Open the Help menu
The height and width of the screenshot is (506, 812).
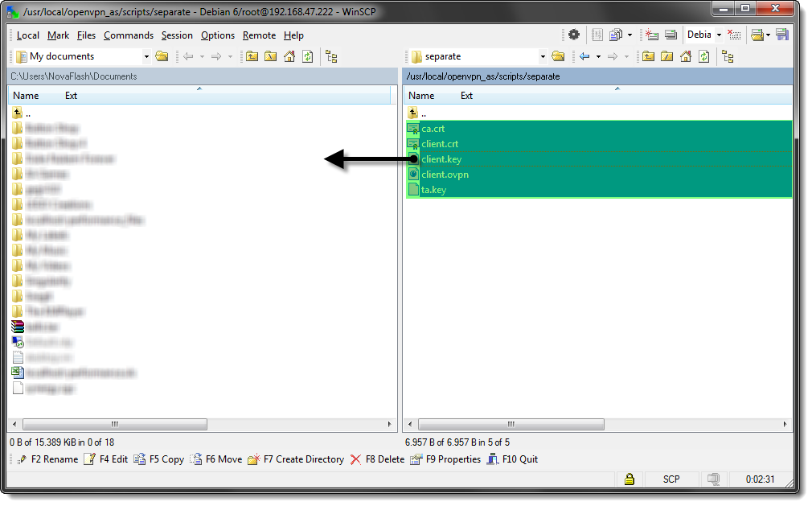pos(293,35)
